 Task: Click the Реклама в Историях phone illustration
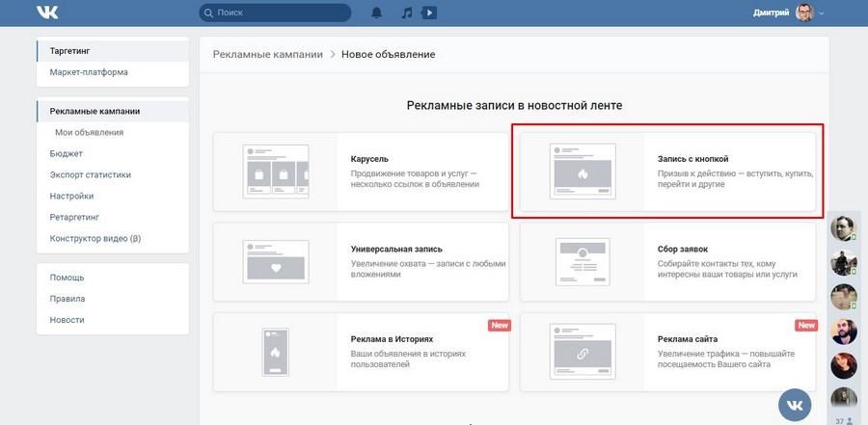click(275, 353)
